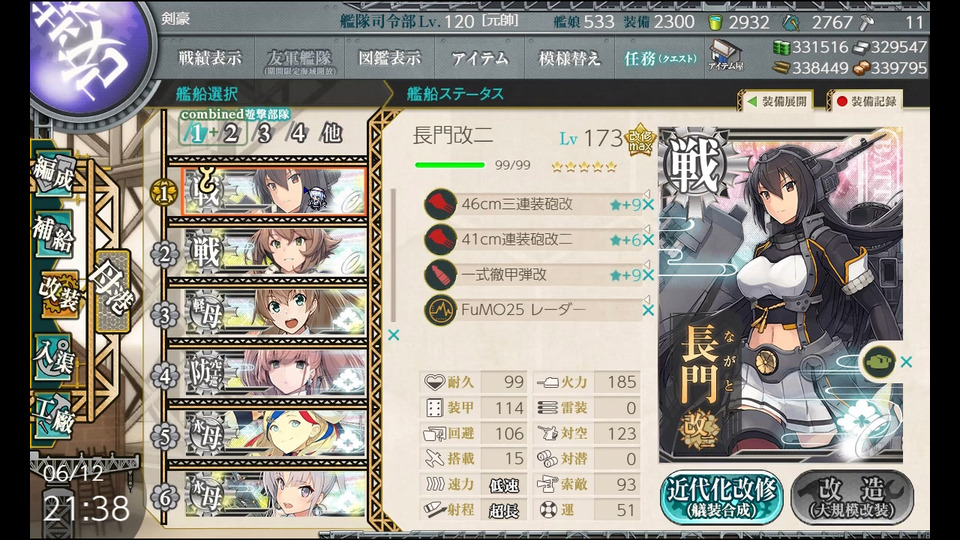Expand 装備展開 equipment panel
This screenshot has height=540, width=960.
pos(777,102)
